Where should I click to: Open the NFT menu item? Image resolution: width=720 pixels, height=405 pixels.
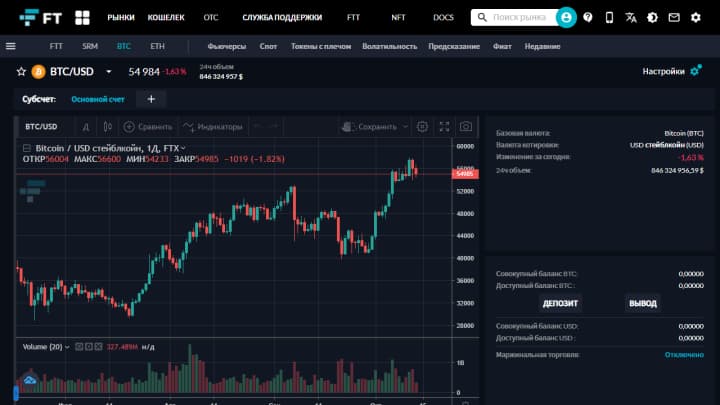pos(398,17)
